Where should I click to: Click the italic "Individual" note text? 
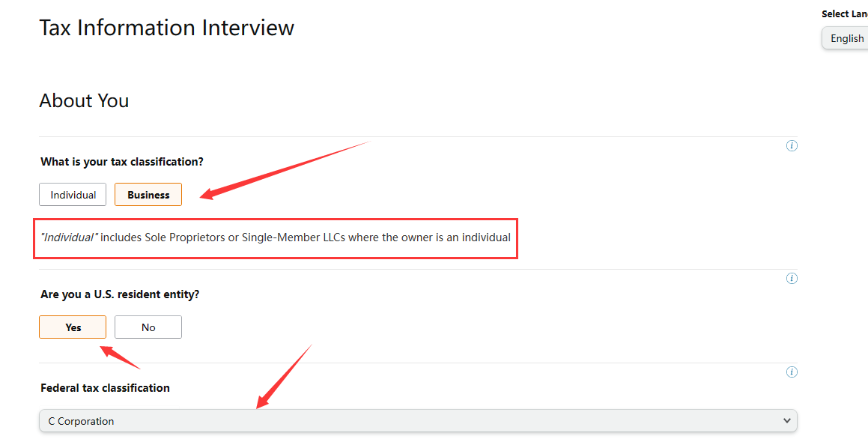70,237
